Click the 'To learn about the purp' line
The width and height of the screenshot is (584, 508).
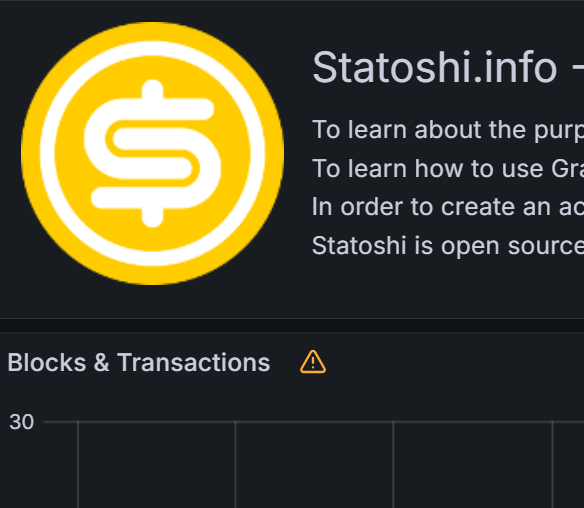tap(448, 130)
